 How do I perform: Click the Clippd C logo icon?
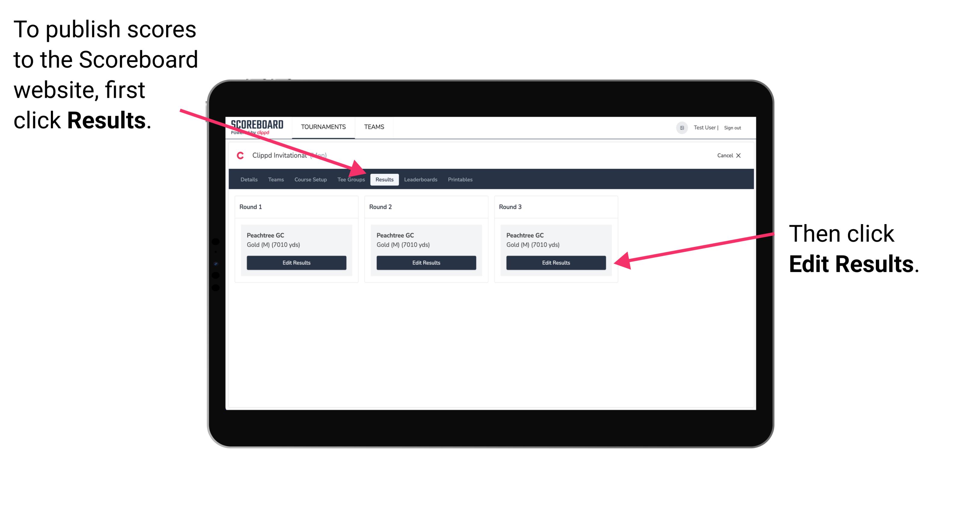[240, 156]
